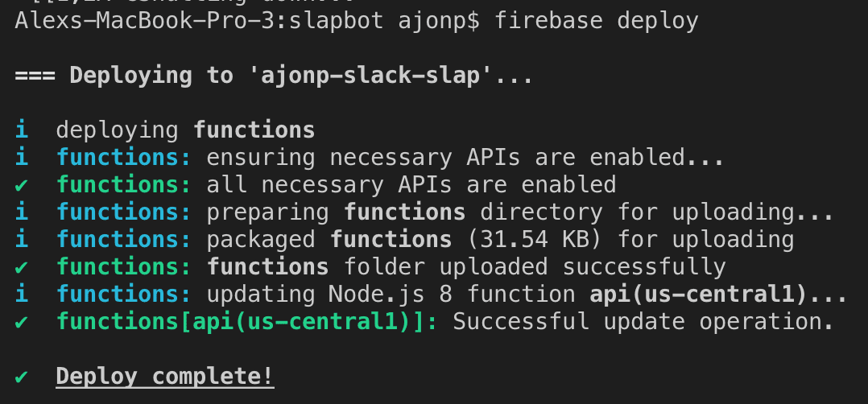Screen dimensions: 868x404
Task: Click the project name 'ajonp-slack-slap'
Action: click(370, 76)
